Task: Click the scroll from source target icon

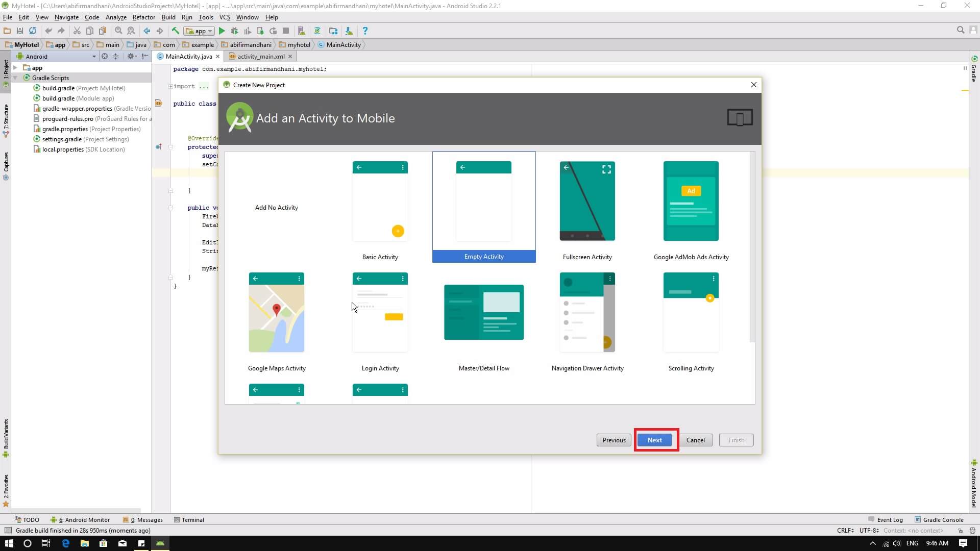Action: point(105,56)
